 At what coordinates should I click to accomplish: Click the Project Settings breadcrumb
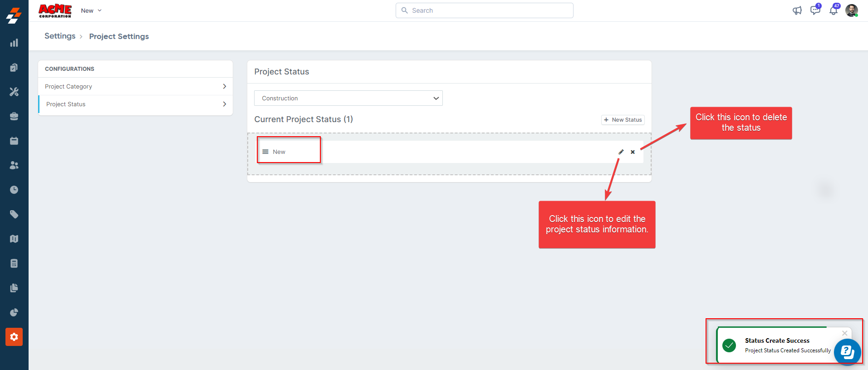119,36
